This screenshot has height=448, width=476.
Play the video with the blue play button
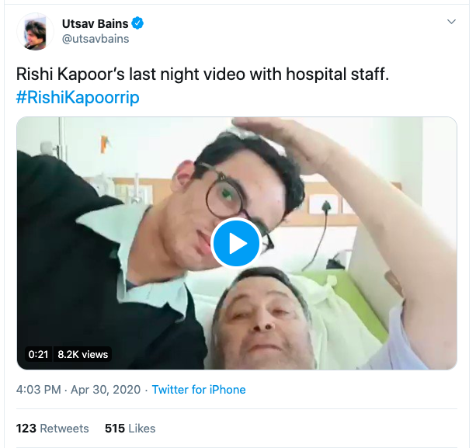tap(236, 243)
